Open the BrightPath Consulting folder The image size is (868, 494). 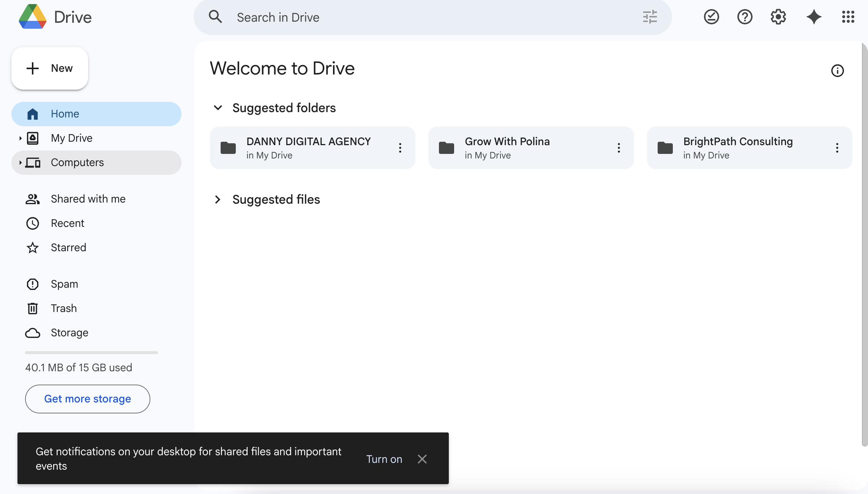pyautogui.click(x=750, y=148)
